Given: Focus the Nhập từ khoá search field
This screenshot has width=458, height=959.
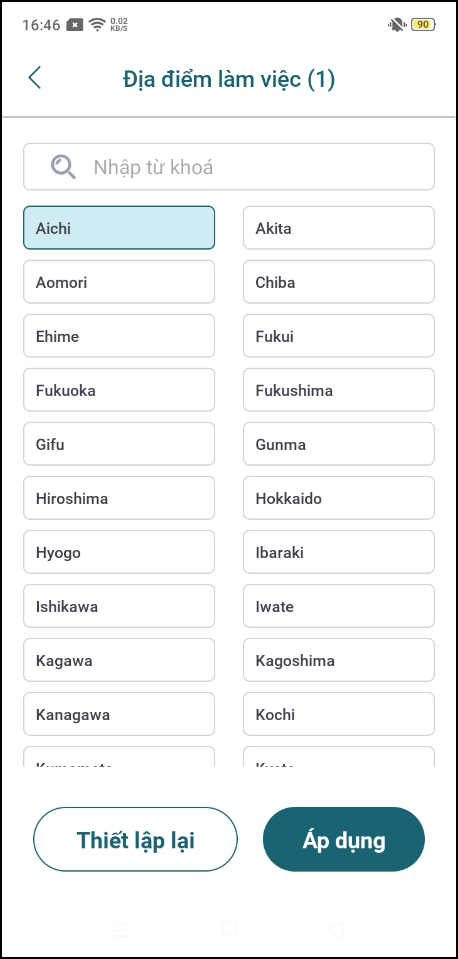Looking at the screenshot, I should click(x=229, y=166).
